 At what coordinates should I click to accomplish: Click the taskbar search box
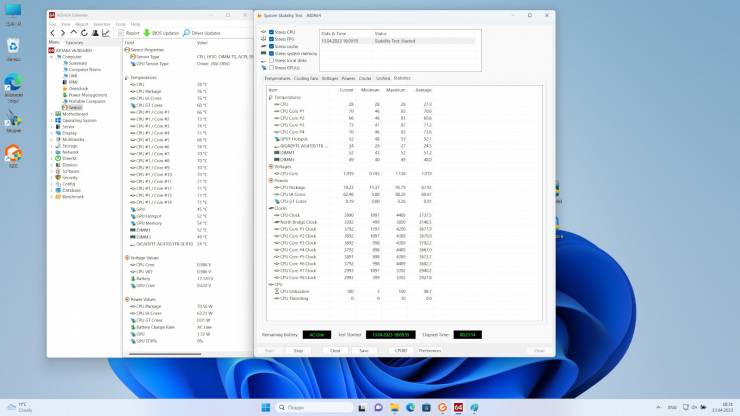click(x=314, y=408)
